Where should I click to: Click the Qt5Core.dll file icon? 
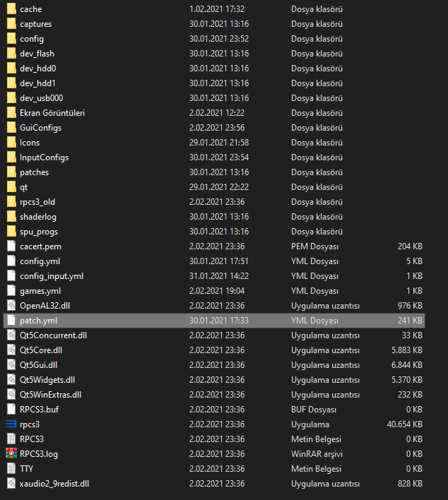pyautogui.click(x=11, y=350)
